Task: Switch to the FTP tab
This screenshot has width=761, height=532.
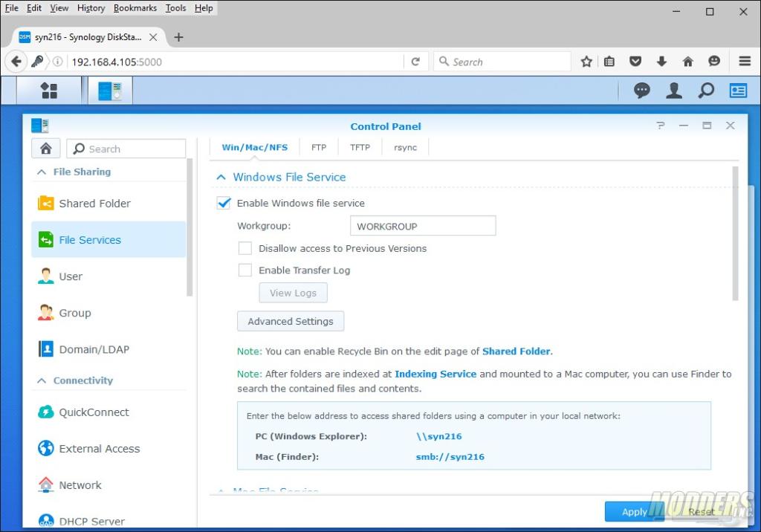Action: pyautogui.click(x=319, y=147)
